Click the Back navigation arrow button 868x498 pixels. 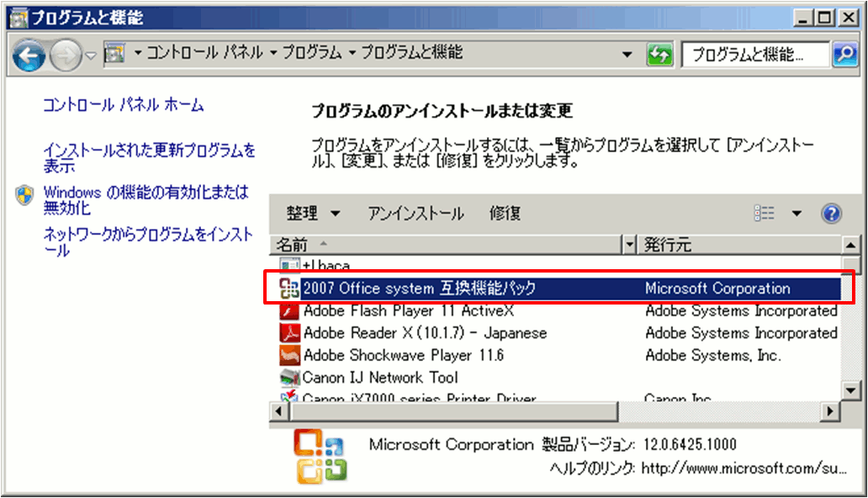click(x=30, y=56)
